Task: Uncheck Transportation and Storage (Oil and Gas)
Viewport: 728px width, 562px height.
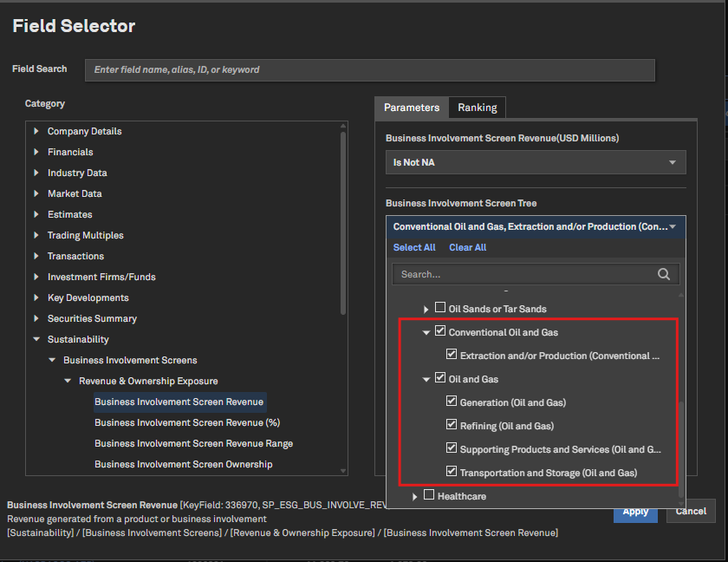Action: tap(452, 472)
